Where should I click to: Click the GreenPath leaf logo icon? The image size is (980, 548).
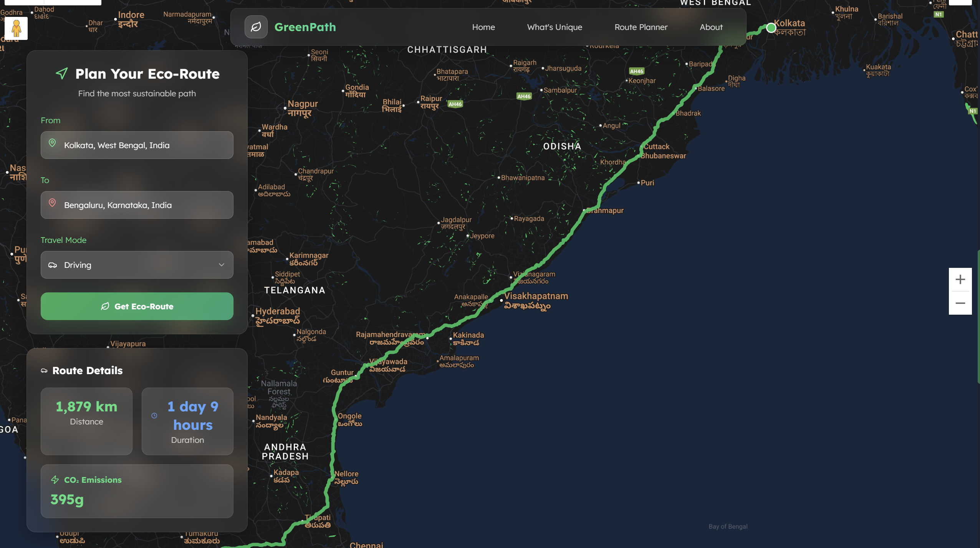click(256, 27)
